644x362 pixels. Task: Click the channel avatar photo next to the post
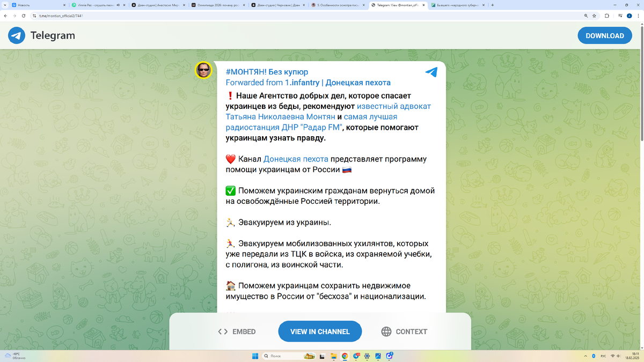[203, 71]
